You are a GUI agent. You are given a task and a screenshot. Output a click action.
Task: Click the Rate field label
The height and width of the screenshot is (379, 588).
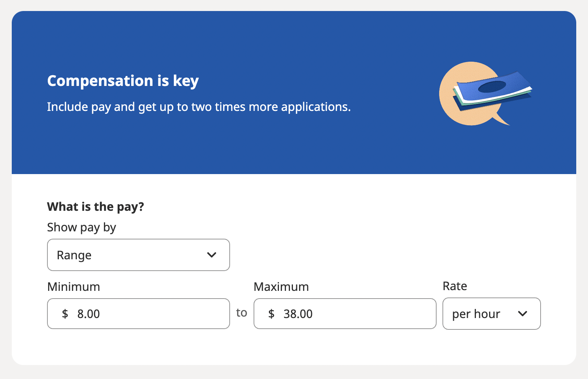(x=455, y=286)
